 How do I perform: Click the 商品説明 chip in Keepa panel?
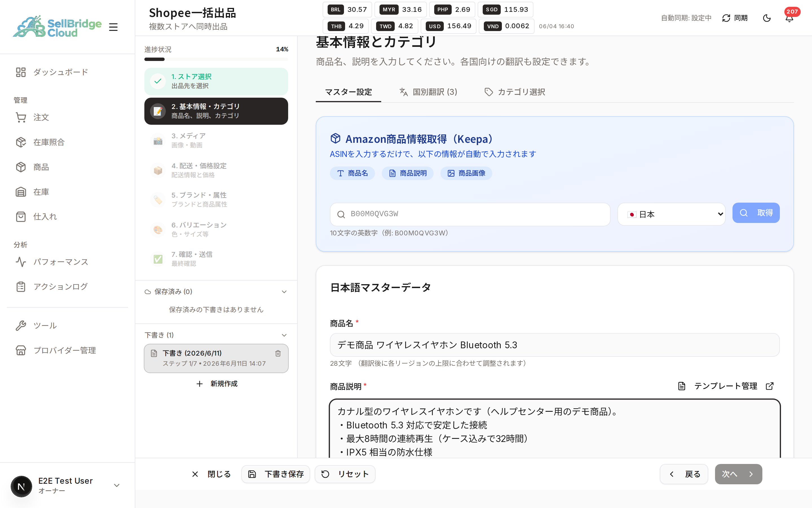pyautogui.click(x=408, y=173)
